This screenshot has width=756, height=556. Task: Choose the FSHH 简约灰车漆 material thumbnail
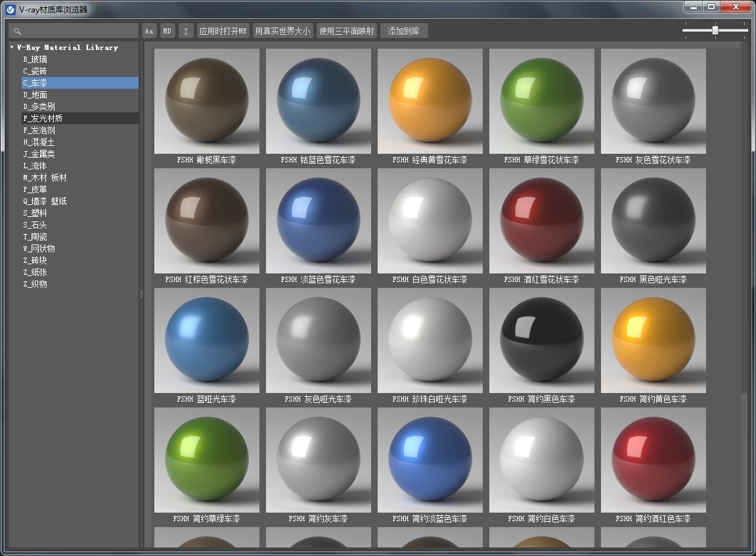point(319,460)
